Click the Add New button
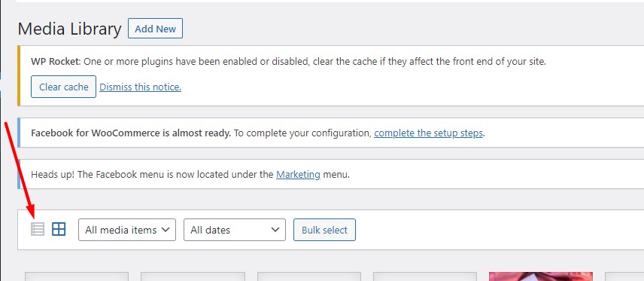Screen dimensions: 644x281 155,29
